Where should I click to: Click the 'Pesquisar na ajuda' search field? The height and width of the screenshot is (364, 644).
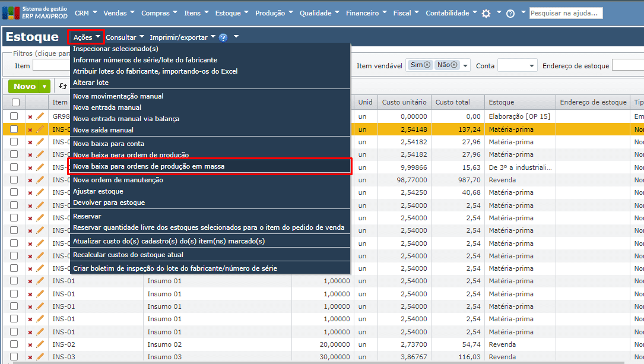(x=566, y=13)
